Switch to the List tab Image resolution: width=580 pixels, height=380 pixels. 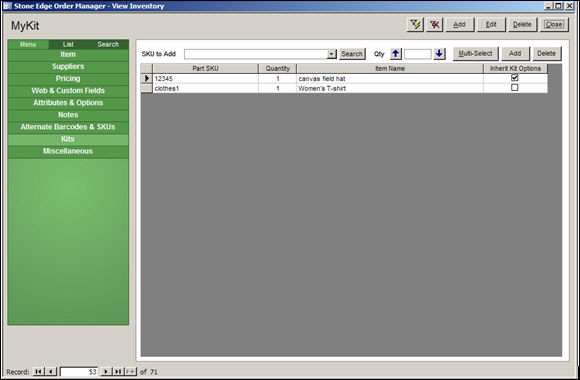[x=68, y=44]
